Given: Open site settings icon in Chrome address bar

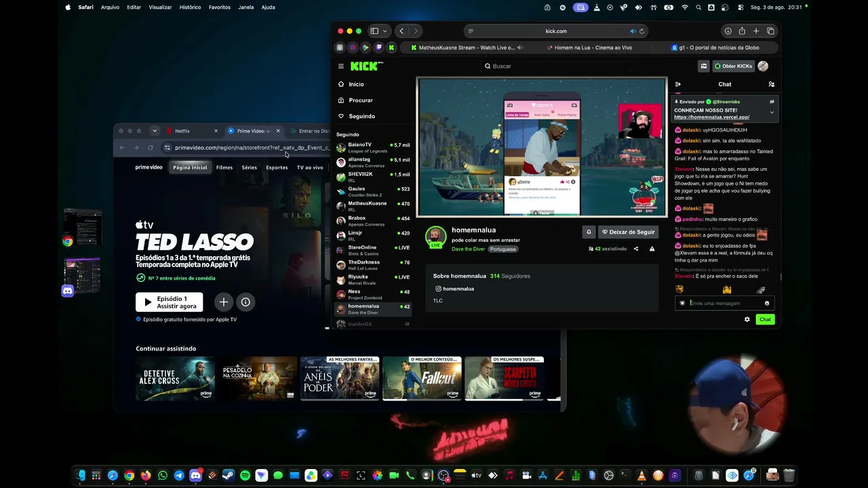Looking at the screenshot, I should (x=167, y=148).
